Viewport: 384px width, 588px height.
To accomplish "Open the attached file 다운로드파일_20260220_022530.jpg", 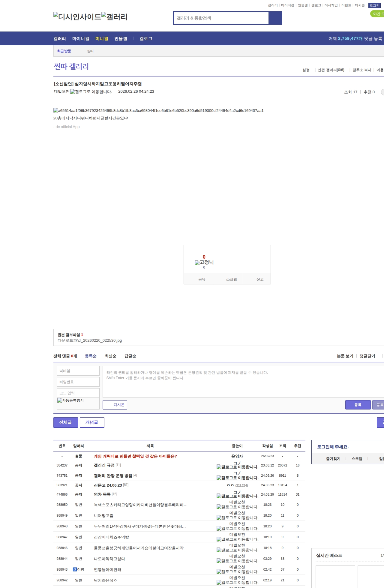I will (x=90, y=340).
